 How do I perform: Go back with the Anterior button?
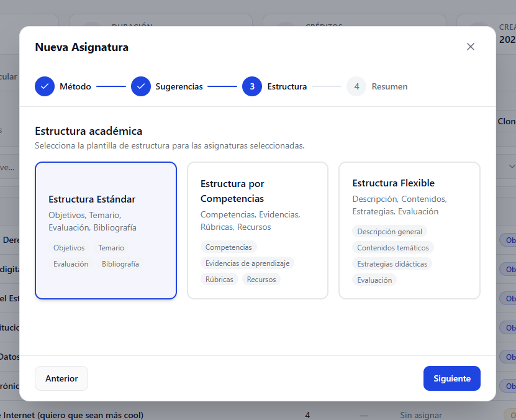pos(61,378)
